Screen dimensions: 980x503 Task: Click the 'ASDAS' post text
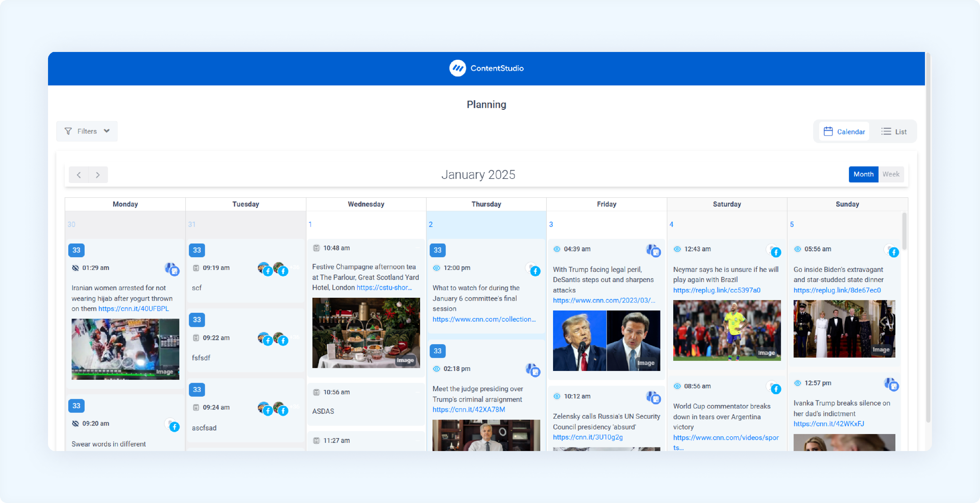(x=323, y=411)
